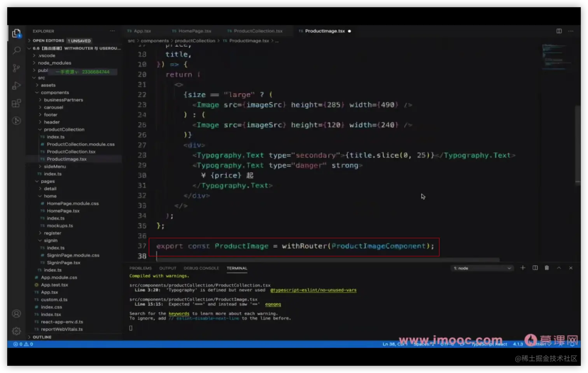Follow the no-unused-vars eslint link
This screenshot has height=373, width=588.
click(x=313, y=290)
